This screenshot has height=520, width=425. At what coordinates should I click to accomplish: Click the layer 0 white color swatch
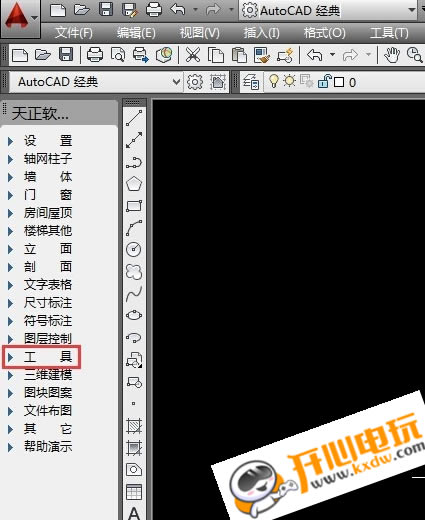pyautogui.click(x=339, y=82)
